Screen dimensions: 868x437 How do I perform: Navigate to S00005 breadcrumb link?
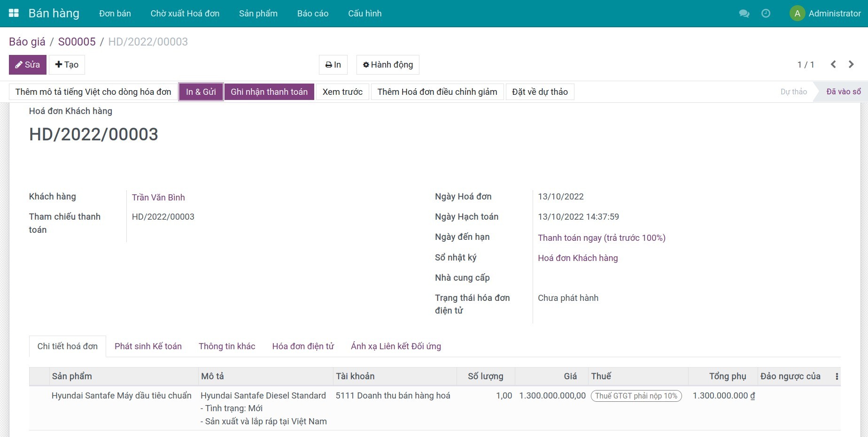77,42
